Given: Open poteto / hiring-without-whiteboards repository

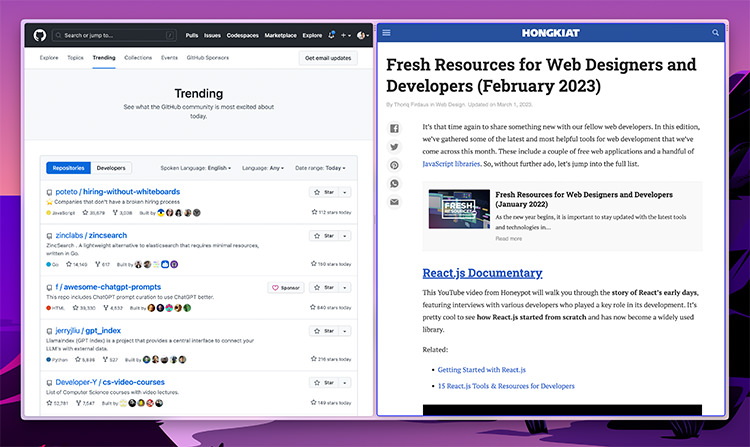Looking at the screenshot, I should pyautogui.click(x=118, y=191).
